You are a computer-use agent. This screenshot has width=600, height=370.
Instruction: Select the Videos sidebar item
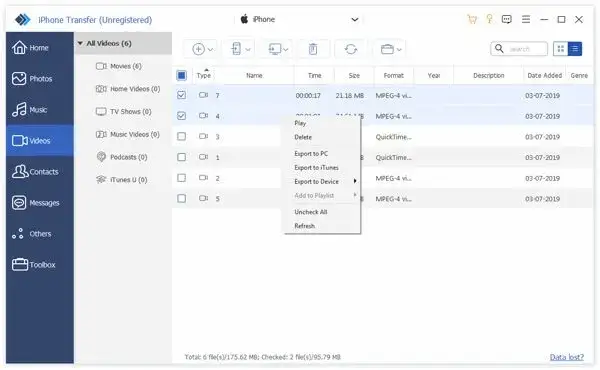pyautogui.click(x=39, y=140)
